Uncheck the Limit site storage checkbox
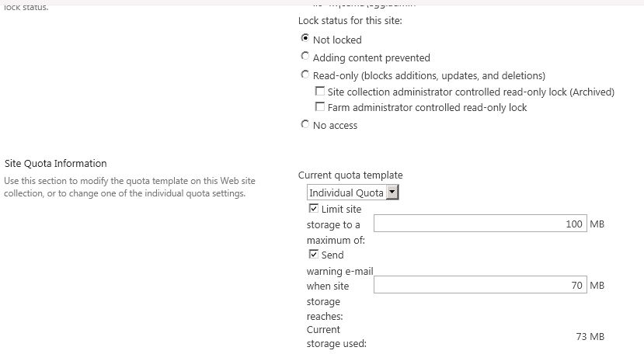This screenshot has height=354, width=644. pos(313,209)
